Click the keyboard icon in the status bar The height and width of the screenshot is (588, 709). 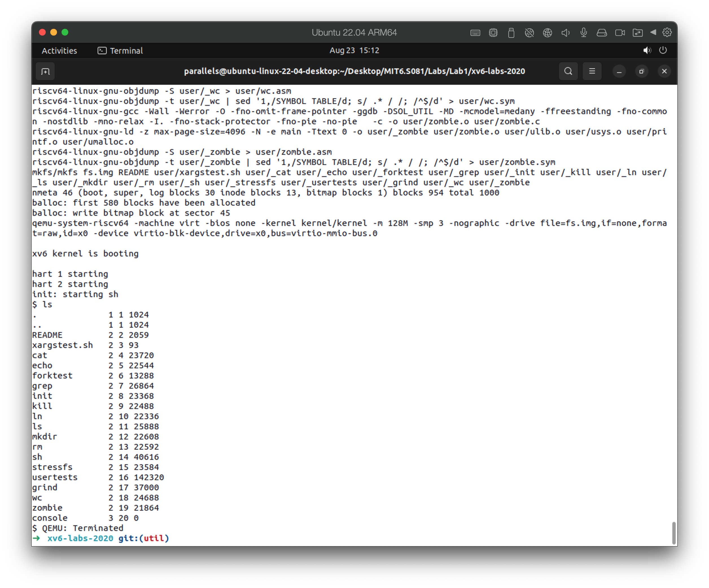[475, 33]
